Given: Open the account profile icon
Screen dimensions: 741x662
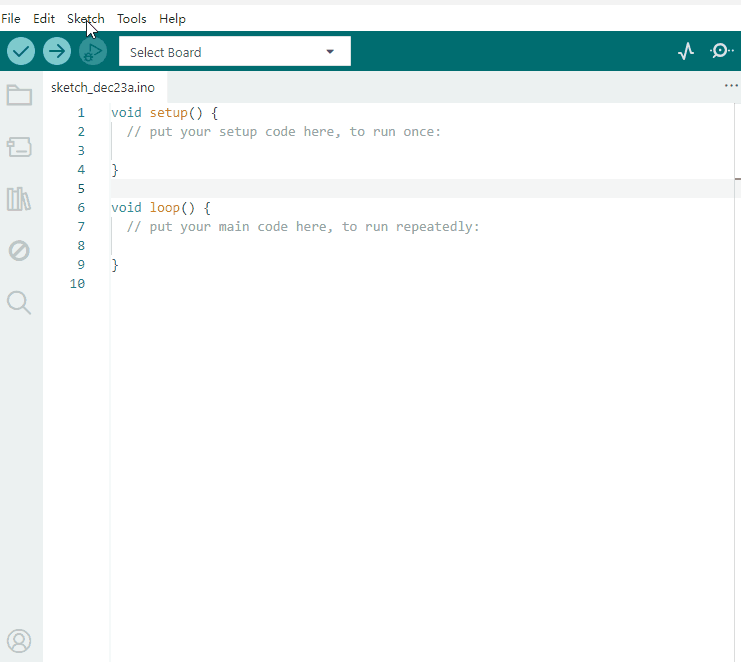Looking at the screenshot, I should (x=19, y=641).
